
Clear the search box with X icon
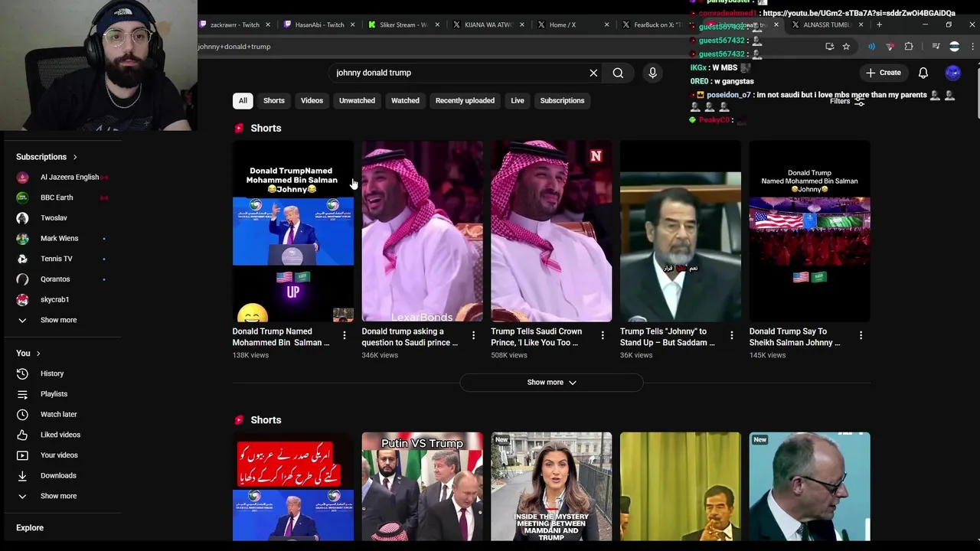[x=593, y=73]
